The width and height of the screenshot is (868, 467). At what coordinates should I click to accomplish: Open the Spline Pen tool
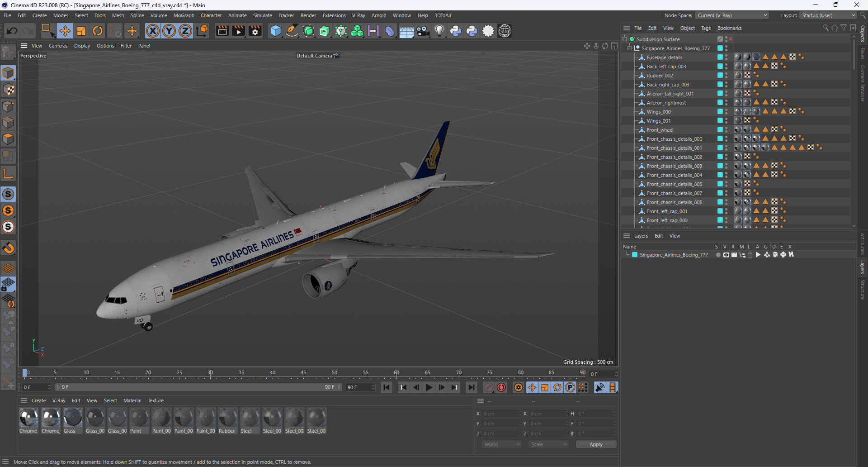point(292,31)
